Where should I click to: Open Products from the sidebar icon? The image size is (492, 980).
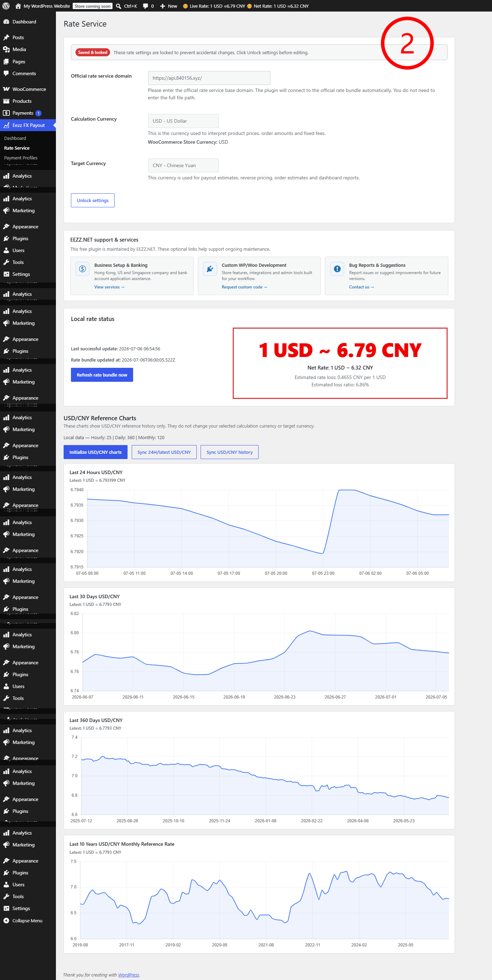pos(6,101)
